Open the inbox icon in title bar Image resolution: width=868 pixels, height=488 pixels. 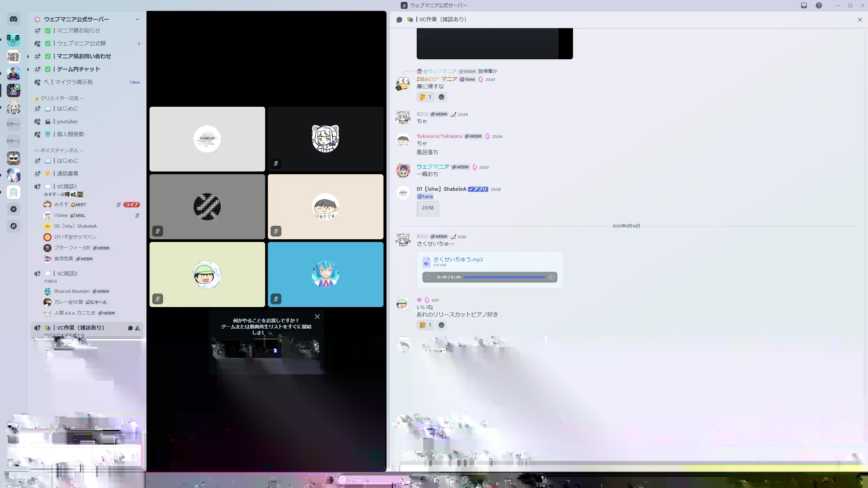point(804,5)
